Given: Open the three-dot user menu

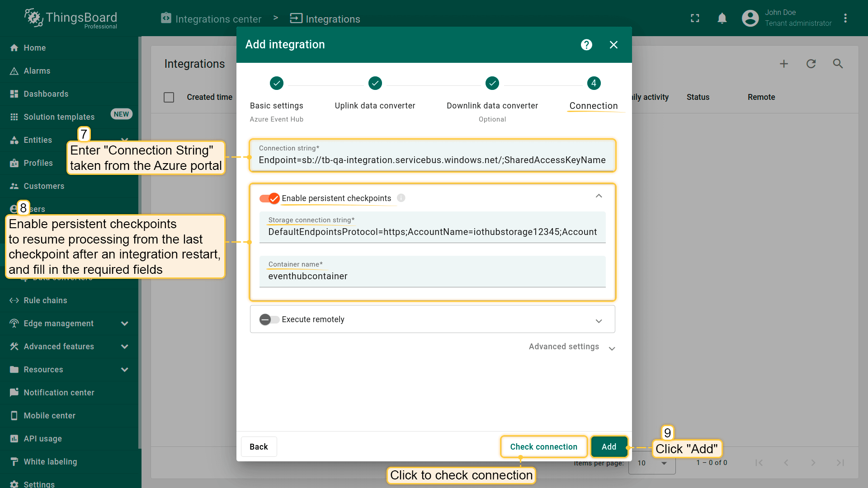Looking at the screenshot, I should tap(845, 19).
